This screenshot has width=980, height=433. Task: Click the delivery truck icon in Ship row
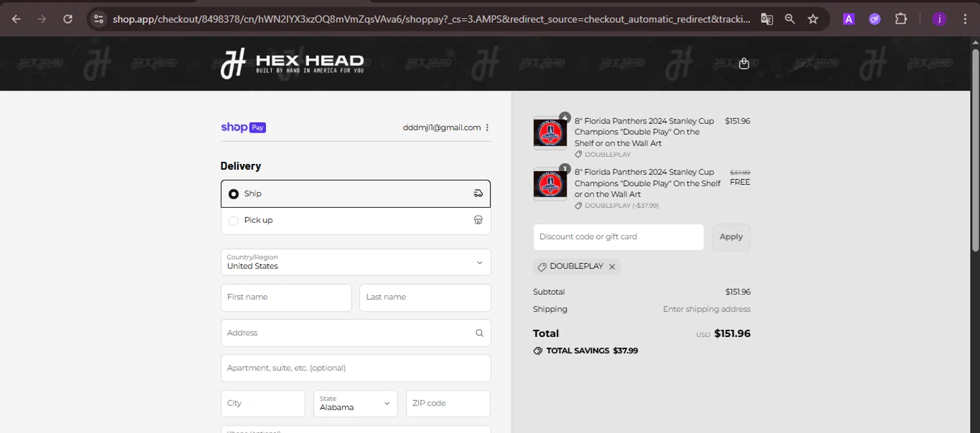pyautogui.click(x=478, y=193)
